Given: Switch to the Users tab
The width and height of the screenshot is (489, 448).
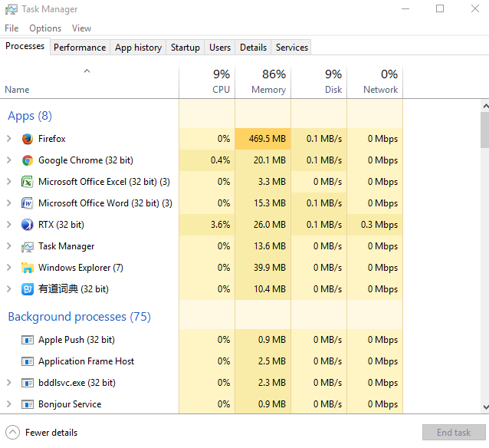Looking at the screenshot, I should click(x=220, y=48).
